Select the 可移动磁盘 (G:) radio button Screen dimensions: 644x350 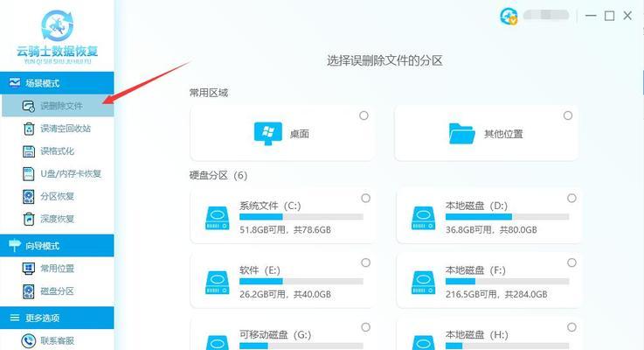365,327
